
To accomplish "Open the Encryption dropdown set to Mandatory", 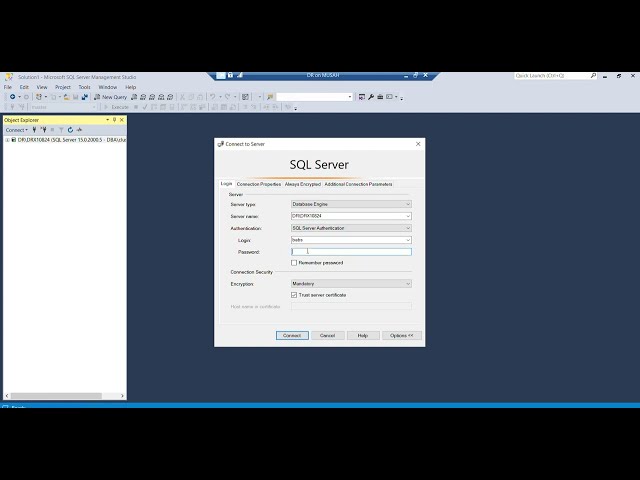I will (351, 284).
